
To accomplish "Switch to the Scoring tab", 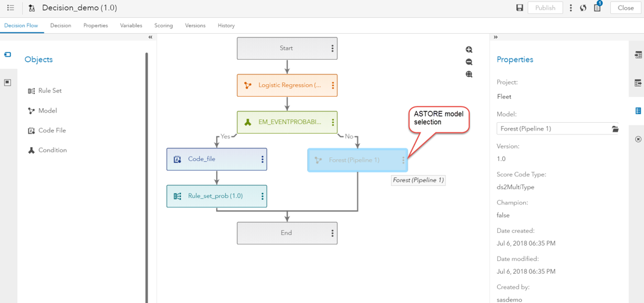I will 163,25.
